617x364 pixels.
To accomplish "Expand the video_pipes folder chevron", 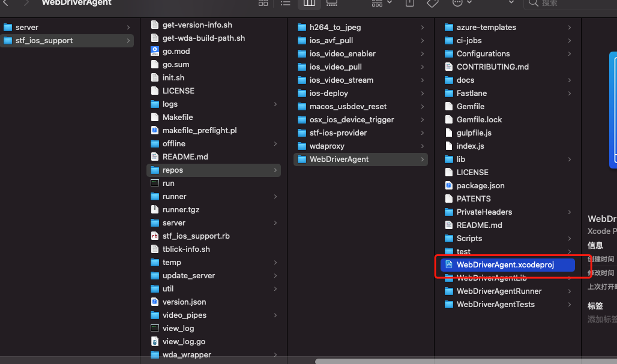I will [275, 315].
